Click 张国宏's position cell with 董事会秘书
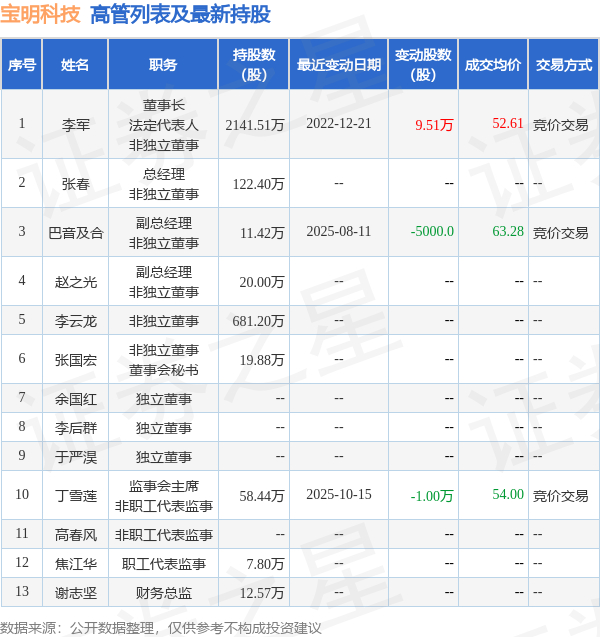 164,360
